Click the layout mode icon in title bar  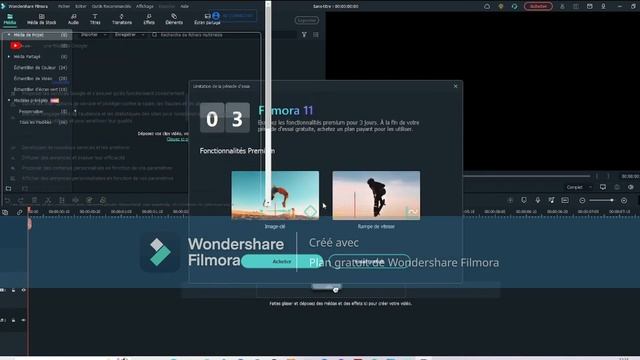coord(576,7)
